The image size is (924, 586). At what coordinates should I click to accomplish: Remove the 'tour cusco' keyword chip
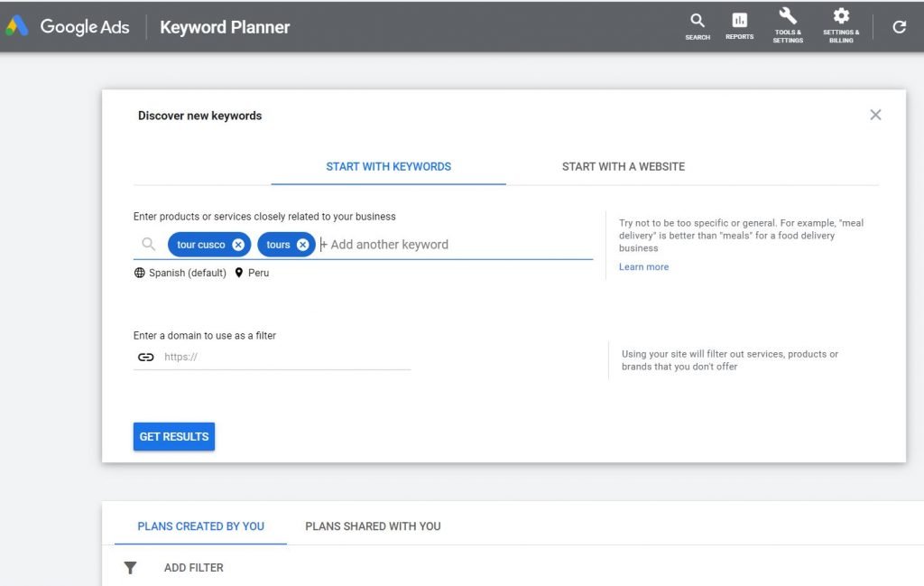pos(238,245)
